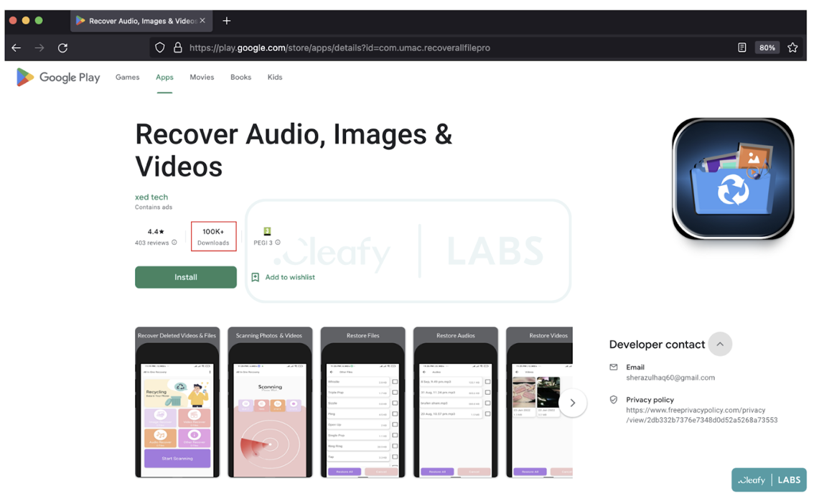This screenshot has width=814, height=504.
Task: Open a new tab with the plus button
Action: pyautogui.click(x=227, y=21)
